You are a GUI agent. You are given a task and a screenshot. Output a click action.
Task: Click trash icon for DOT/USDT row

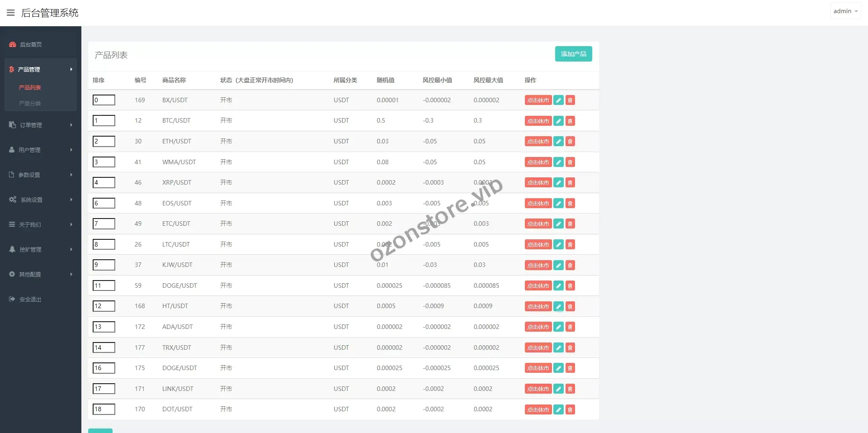click(x=570, y=410)
